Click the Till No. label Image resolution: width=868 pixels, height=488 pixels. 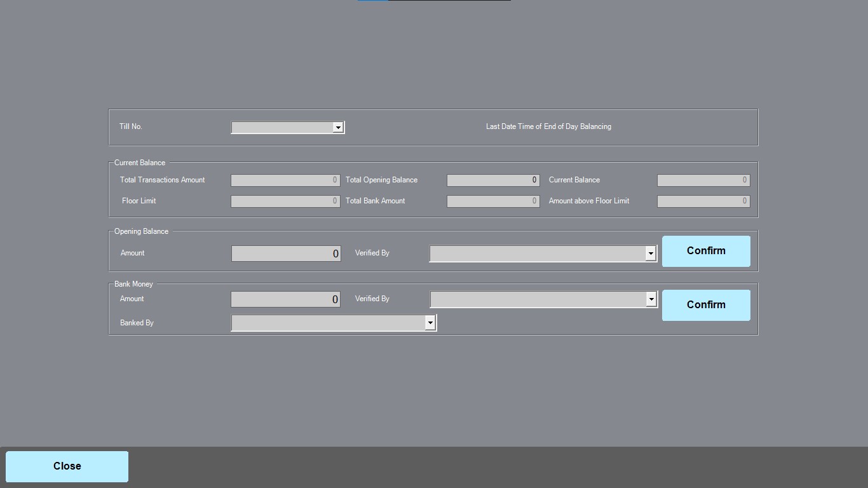click(131, 126)
